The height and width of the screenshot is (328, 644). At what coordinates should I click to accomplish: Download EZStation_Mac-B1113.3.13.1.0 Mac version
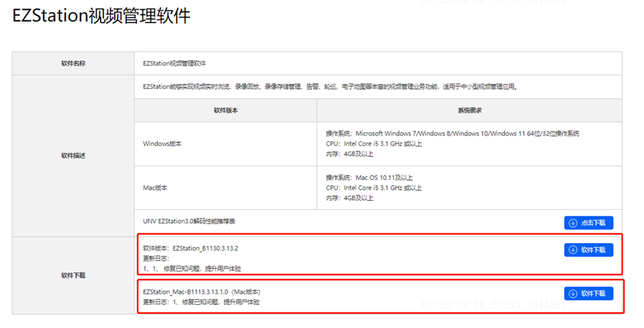[588, 294]
